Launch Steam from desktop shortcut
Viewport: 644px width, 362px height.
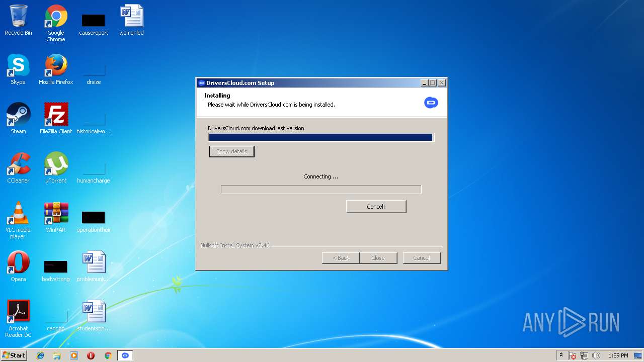pos(18,119)
